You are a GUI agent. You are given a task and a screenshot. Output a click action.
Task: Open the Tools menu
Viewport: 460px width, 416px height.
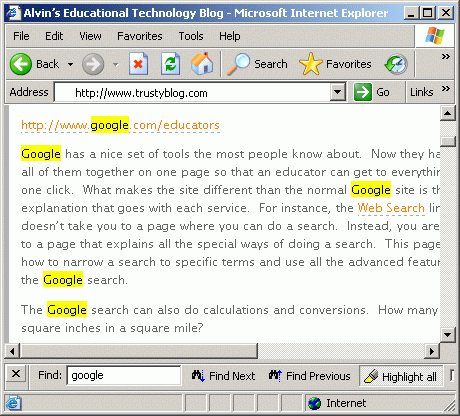[x=191, y=36]
